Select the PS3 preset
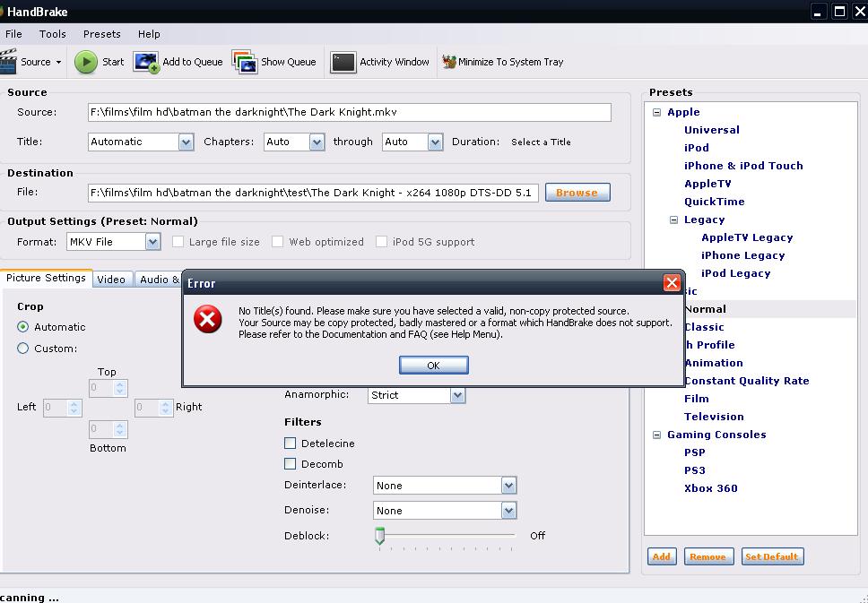The image size is (868, 603). click(x=694, y=470)
